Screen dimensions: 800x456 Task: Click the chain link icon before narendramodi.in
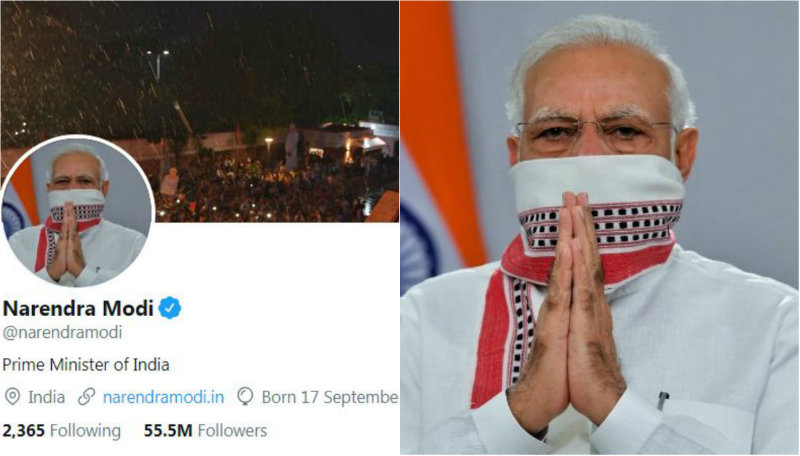tap(86, 396)
